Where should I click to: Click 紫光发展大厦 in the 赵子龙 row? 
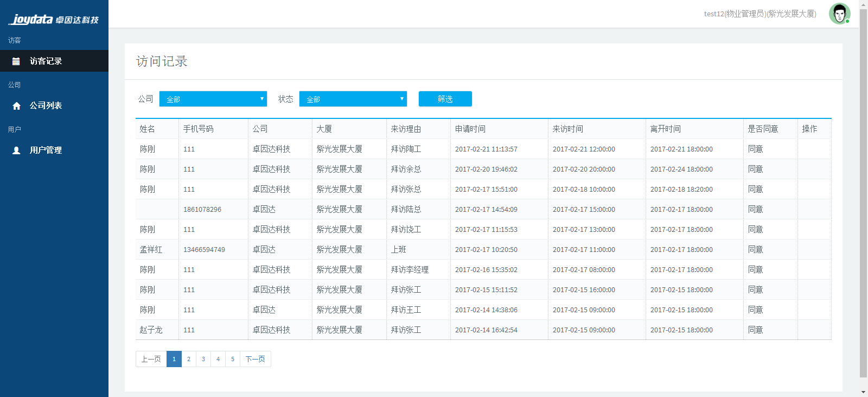click(340, 330)
